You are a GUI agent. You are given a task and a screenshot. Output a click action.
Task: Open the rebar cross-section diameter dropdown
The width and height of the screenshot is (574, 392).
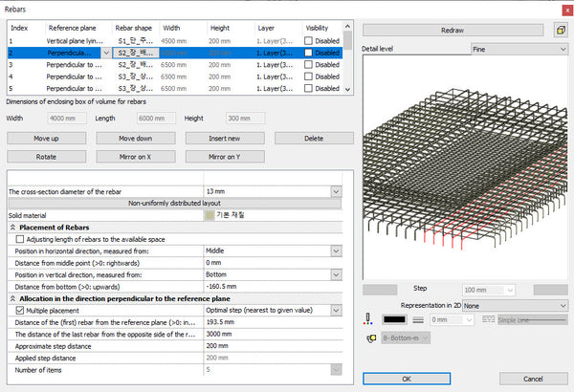[335, 192]
